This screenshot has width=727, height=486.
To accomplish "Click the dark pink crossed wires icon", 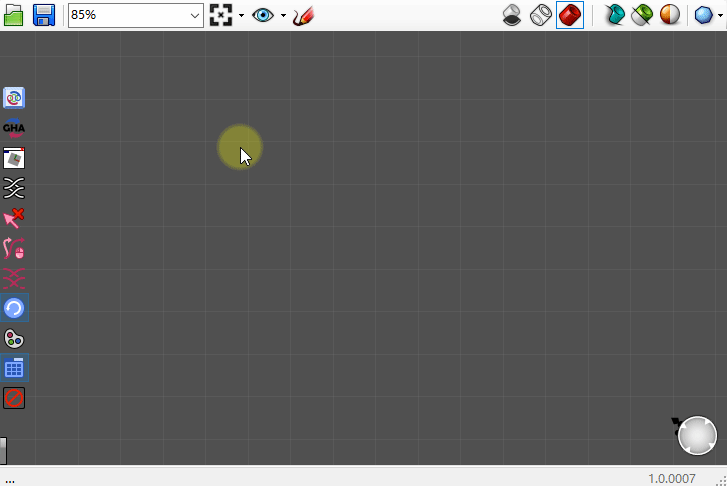I will (14, 278).
